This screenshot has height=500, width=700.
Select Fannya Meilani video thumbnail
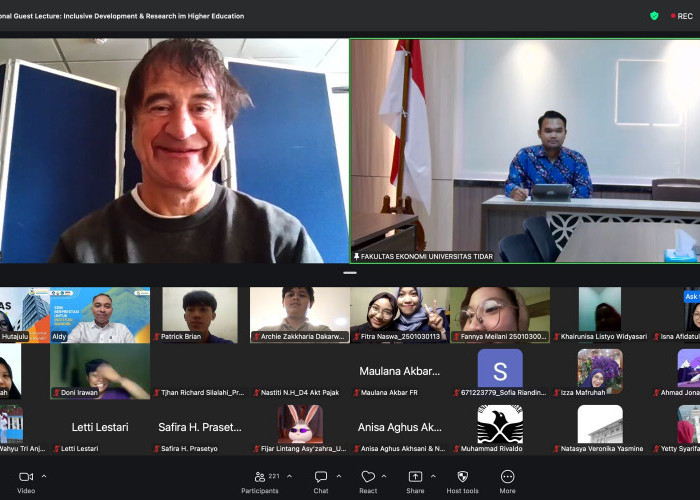pos(500,315)
